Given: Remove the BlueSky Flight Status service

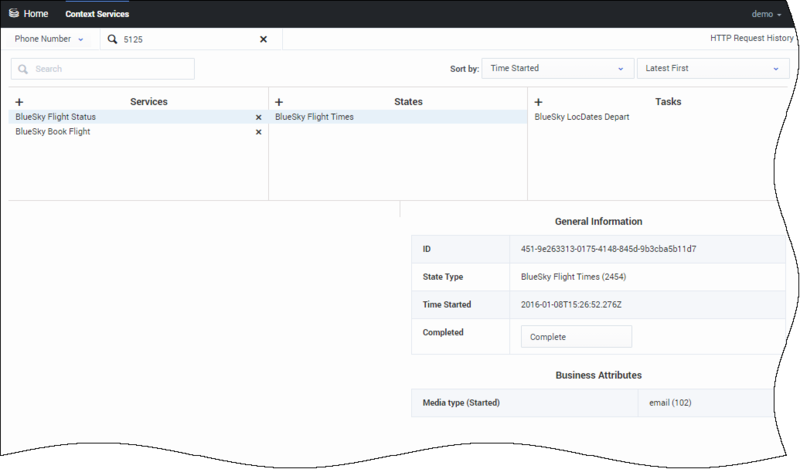Looking at the screenshot, I should tap(259, 117).
